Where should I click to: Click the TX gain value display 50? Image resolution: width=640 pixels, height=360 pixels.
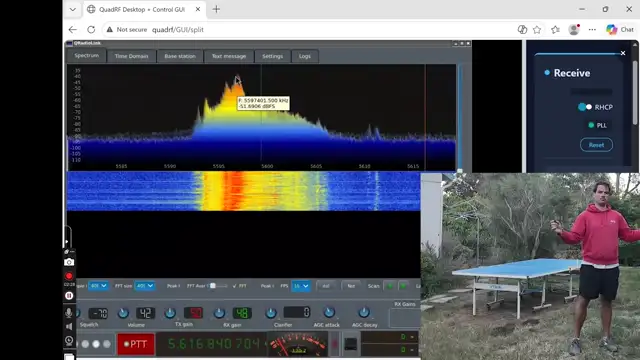pos(193,313)
